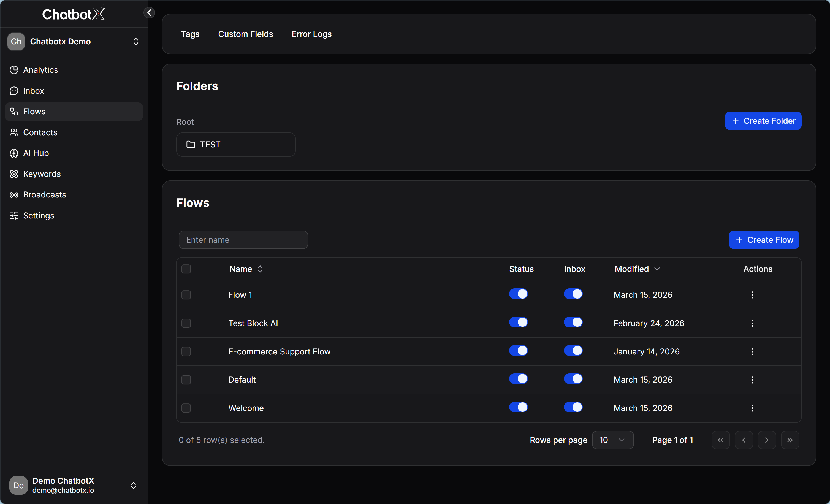Open the Error Logs tab
The width and height of the screenshot is (830, 504).
[x=311, y=34]
